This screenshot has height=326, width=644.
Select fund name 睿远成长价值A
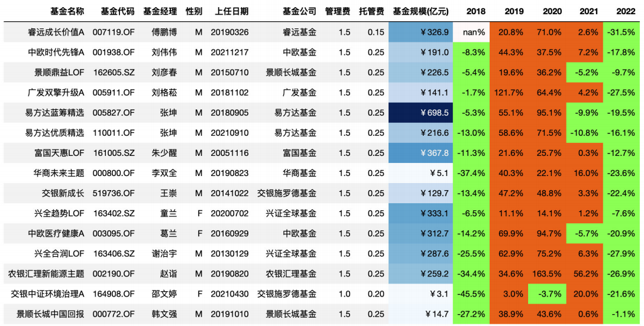point(56,32)
